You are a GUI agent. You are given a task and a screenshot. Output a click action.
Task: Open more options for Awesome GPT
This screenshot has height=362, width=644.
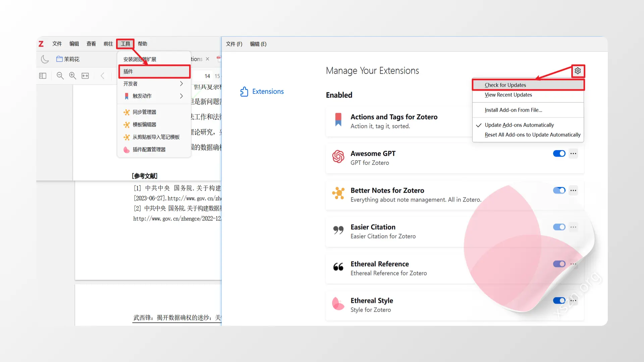tap(573, 154)
